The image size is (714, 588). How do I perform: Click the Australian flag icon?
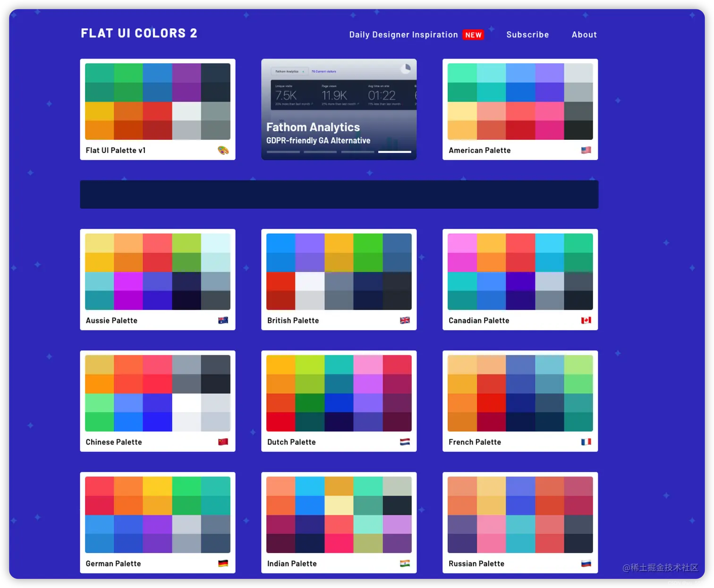[223, 320]
